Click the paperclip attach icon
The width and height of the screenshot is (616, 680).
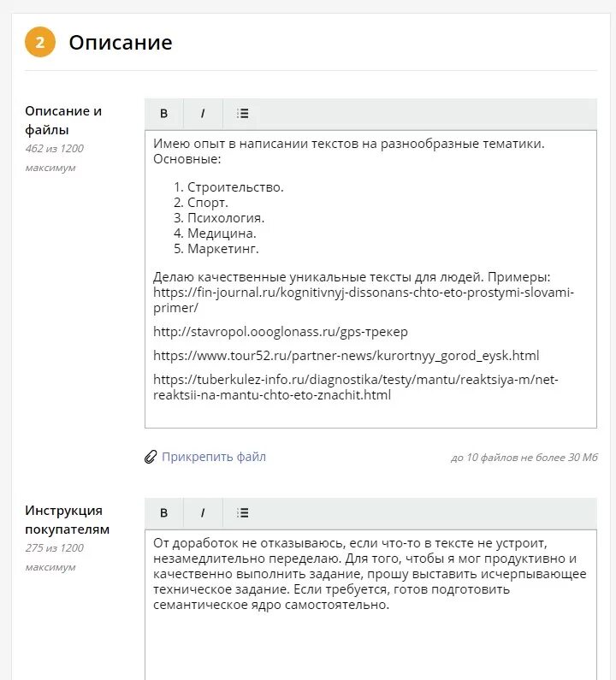pos(150,457)
